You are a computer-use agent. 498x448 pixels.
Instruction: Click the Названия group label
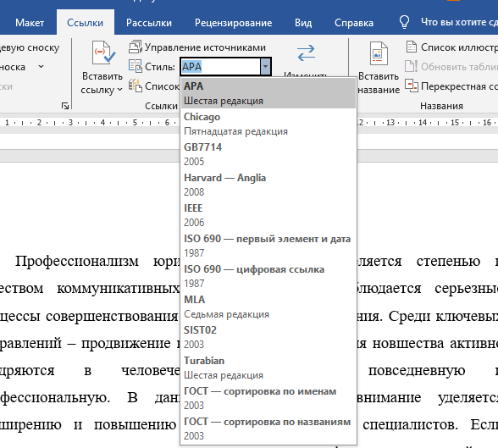coord(441,106)
